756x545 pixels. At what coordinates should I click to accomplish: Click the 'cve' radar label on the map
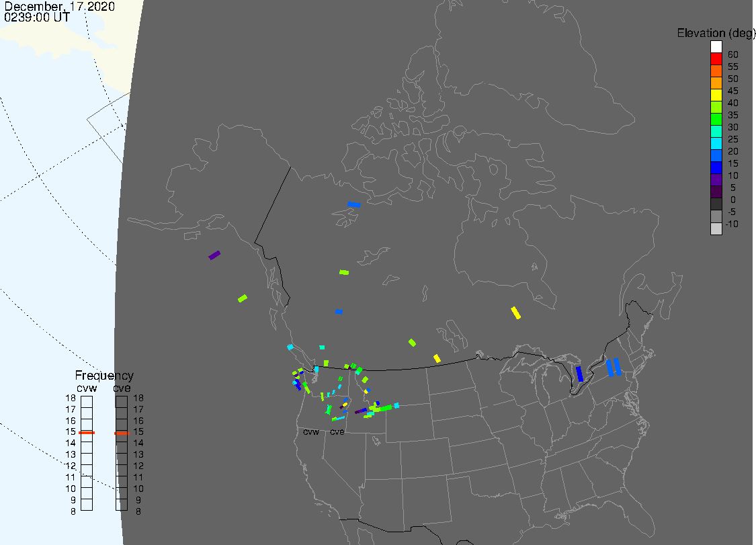(x=337, y=431)
